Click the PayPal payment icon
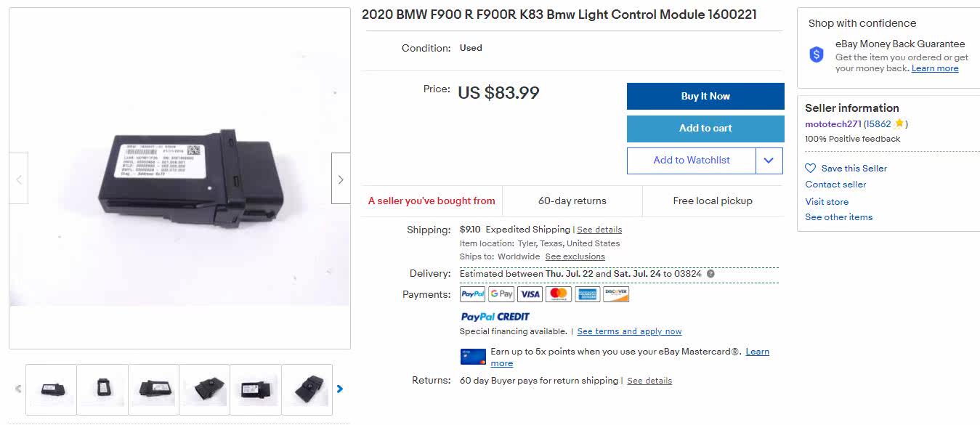980x425 pixels. (472, 294)
